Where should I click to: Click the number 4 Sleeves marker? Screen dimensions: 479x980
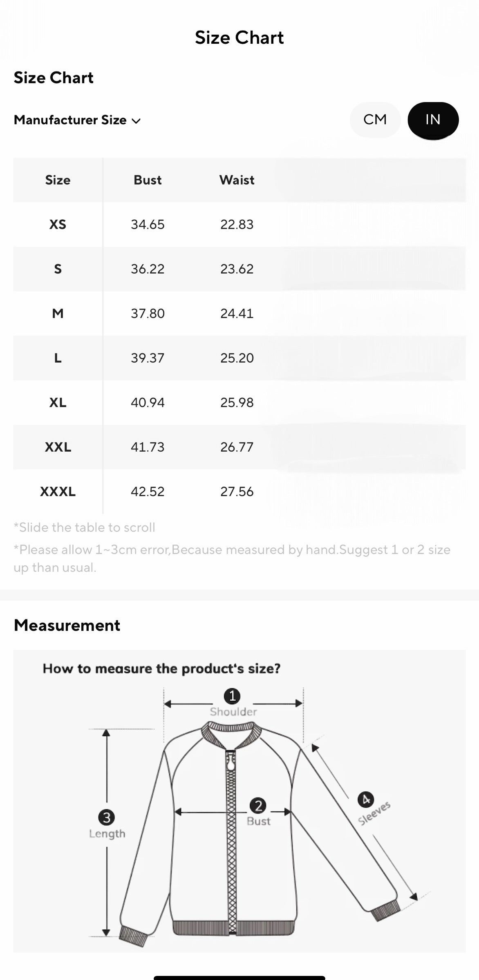tap(365, 800)
